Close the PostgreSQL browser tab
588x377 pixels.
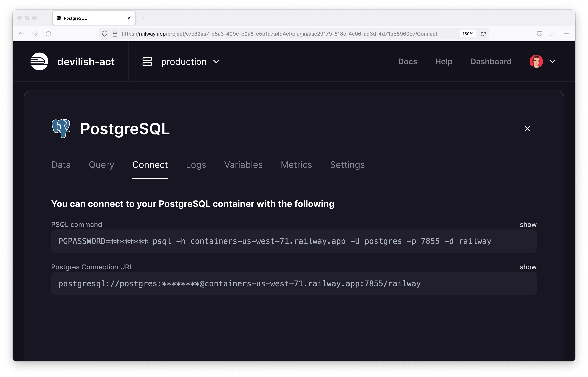[x=129, y=18]
